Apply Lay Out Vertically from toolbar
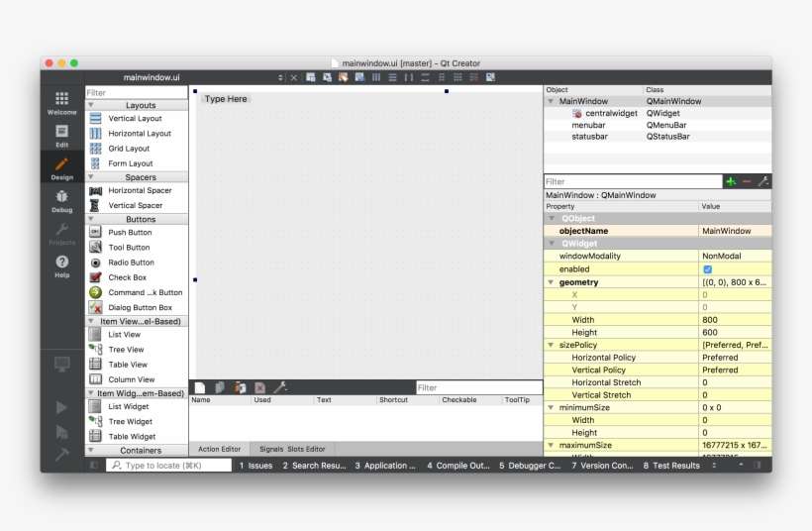812x531 pixels. (x=392, y=77)
